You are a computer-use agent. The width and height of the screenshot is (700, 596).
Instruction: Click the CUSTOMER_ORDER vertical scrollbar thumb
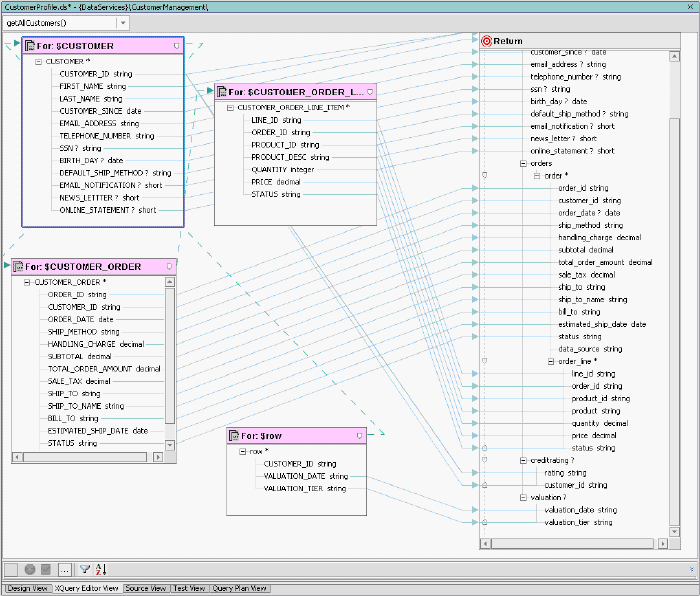pyautogui.click(x=170, y=356)
